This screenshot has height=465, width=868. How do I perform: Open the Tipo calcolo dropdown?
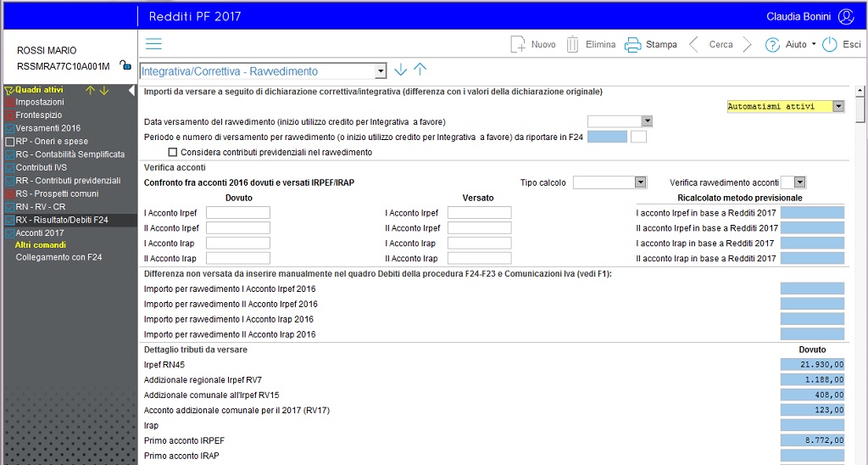point(641,182)
